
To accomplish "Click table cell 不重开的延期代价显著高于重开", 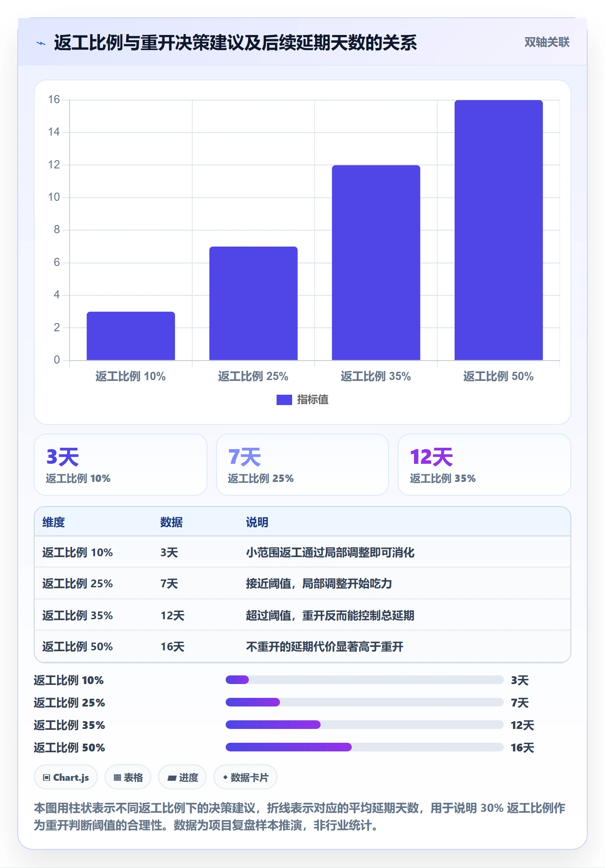I will (x=325, y=646).
